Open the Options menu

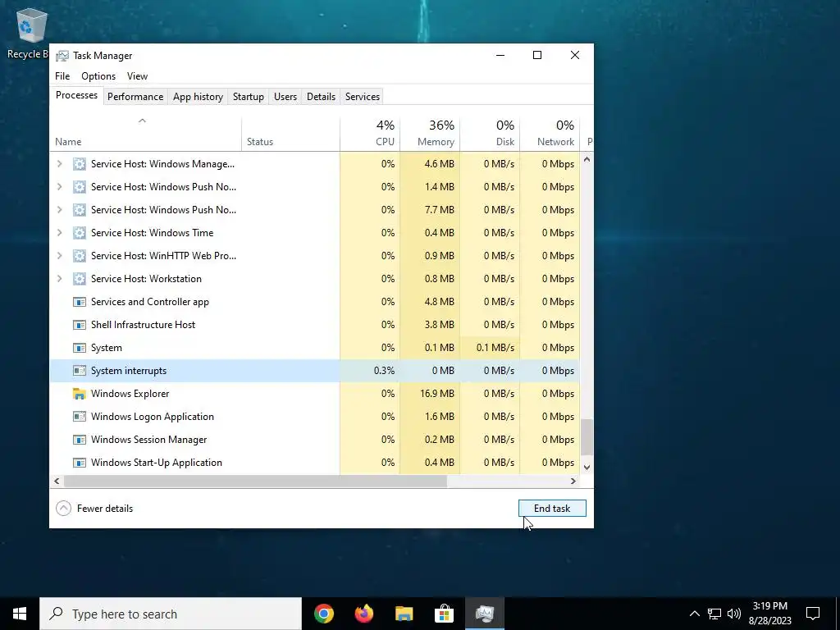(98, 76)
